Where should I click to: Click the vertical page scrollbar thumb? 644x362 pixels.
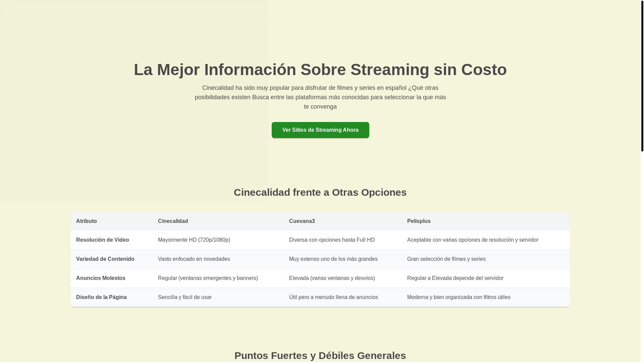click(x=642, y=76)
